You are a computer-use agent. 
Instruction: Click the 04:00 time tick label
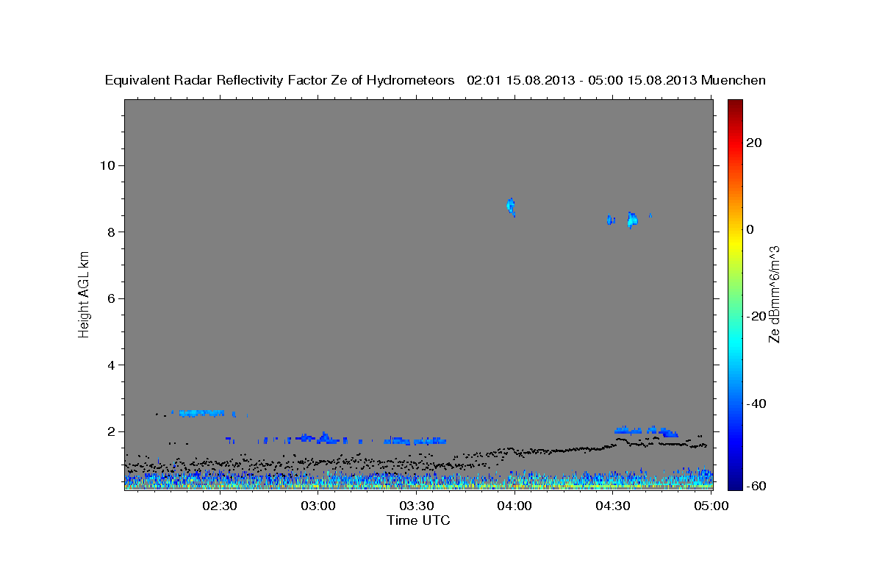click(514, 506)
